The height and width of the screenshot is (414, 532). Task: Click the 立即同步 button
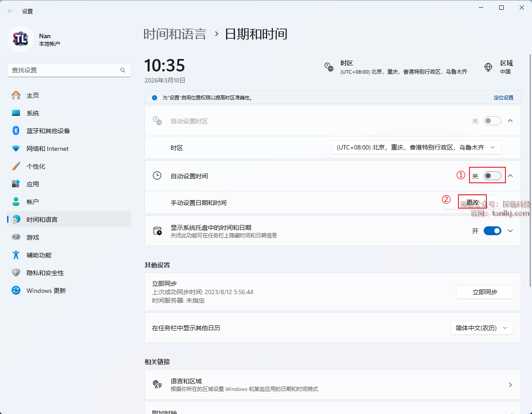point(485,292)
